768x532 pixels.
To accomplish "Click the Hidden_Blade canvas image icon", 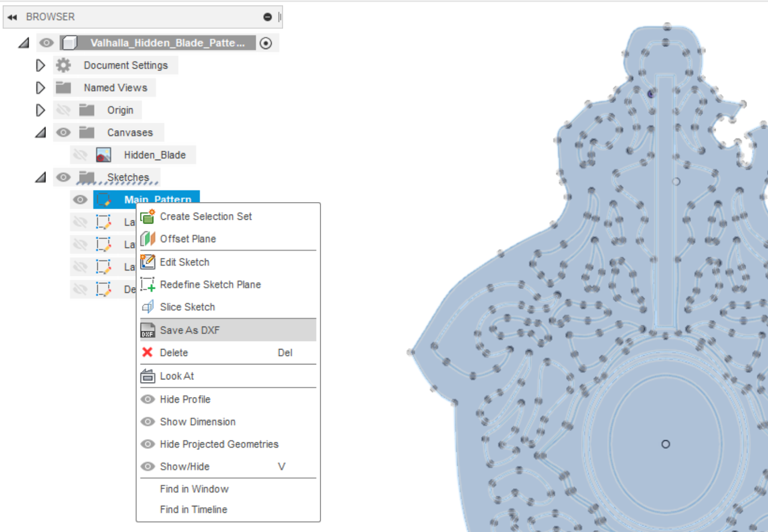I will coord(104,155).
